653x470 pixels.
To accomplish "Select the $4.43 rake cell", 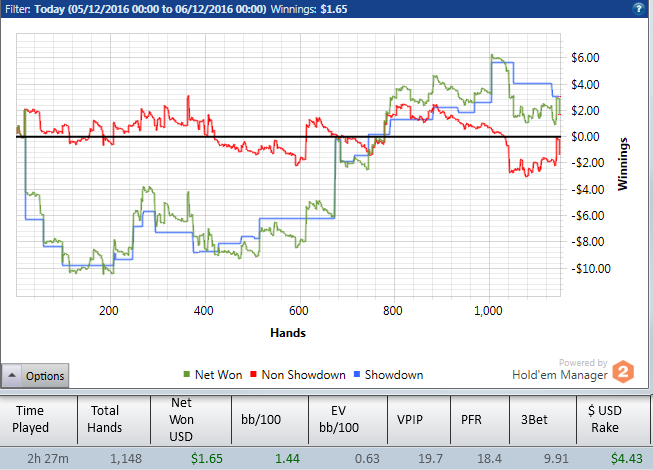I will 627,458.
